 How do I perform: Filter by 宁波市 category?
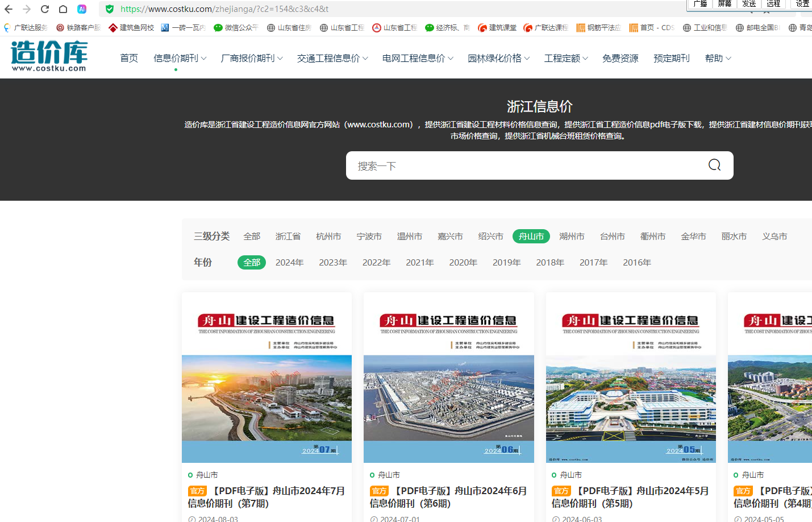click(x=369, y=236)
